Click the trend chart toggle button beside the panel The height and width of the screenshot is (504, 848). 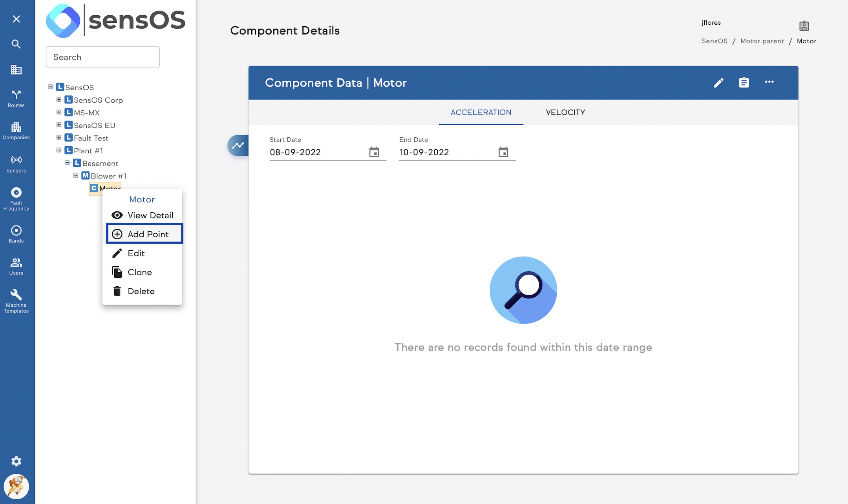click(238, 146)
